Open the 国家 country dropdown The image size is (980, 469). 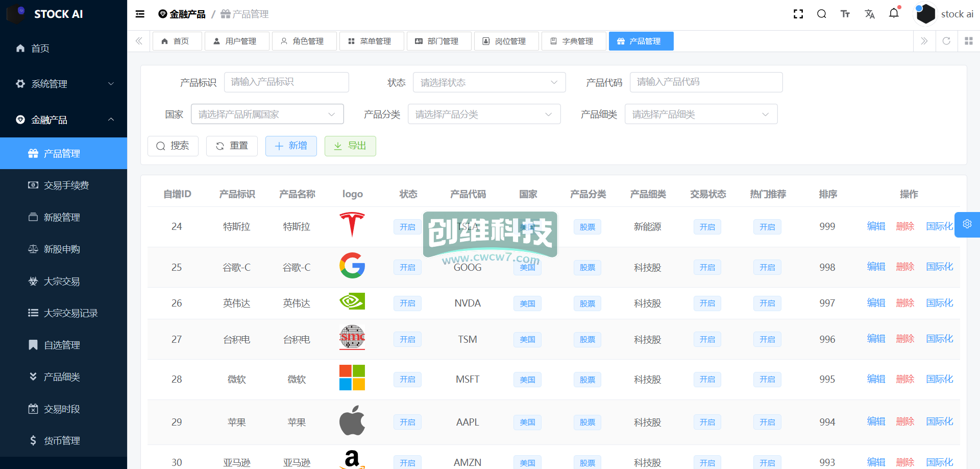(267, 114)
